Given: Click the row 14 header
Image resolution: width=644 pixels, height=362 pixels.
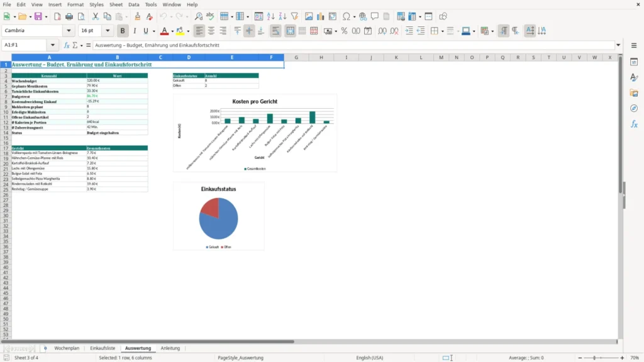Looking at the screenshot, I should coord(6,133).
